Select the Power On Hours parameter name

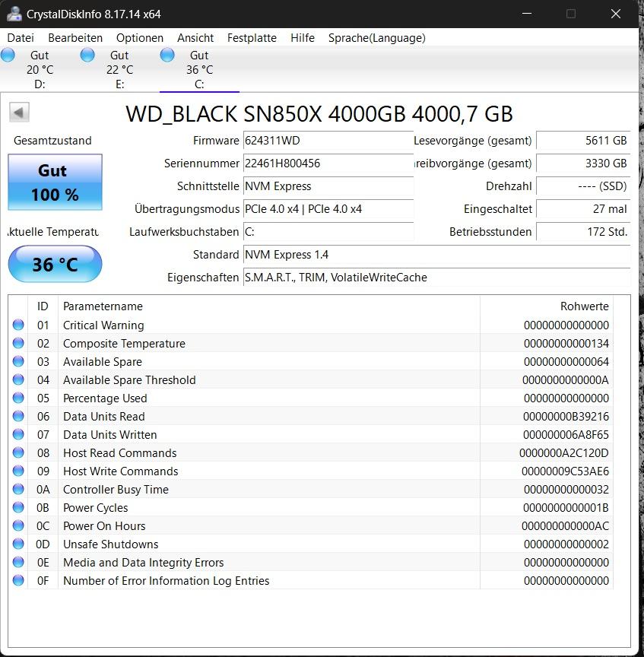(x=104, y=526)
